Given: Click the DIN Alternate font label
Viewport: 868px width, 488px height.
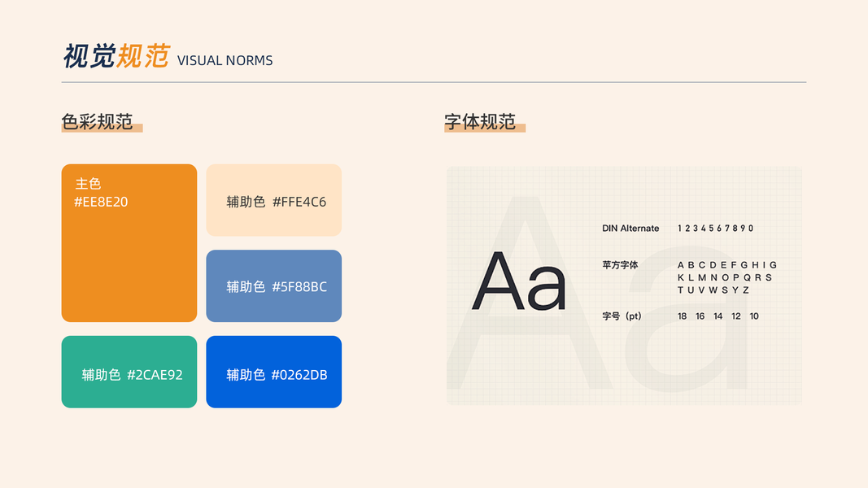Looking at the screenshot, I should (x=630, y=228).
